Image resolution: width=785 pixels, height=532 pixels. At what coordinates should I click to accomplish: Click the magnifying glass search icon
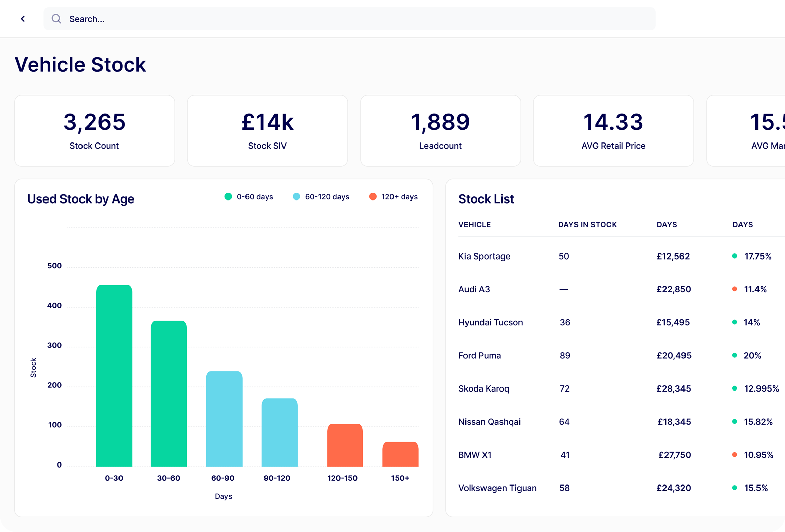point(56,19)
